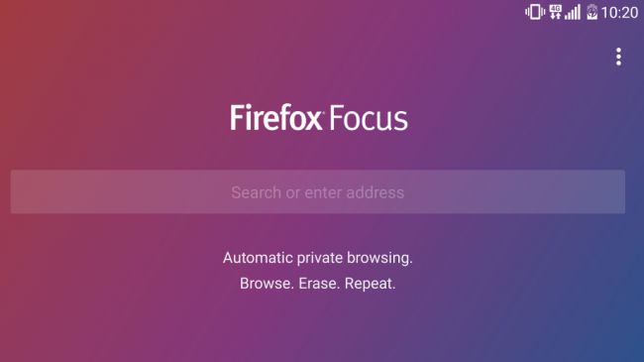Click the word 'Focus' in the title
Image resolution: width=644 pixels, height=362 pixels.
coord(369,118)
